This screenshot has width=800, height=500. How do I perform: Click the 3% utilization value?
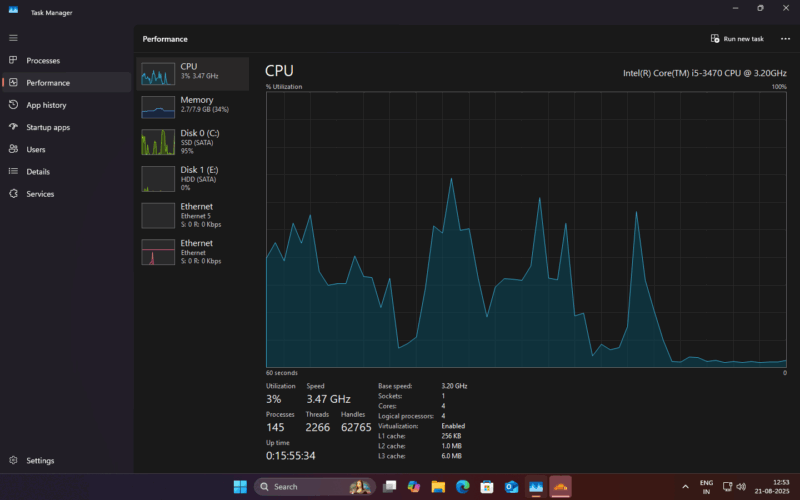click(273, 399)
